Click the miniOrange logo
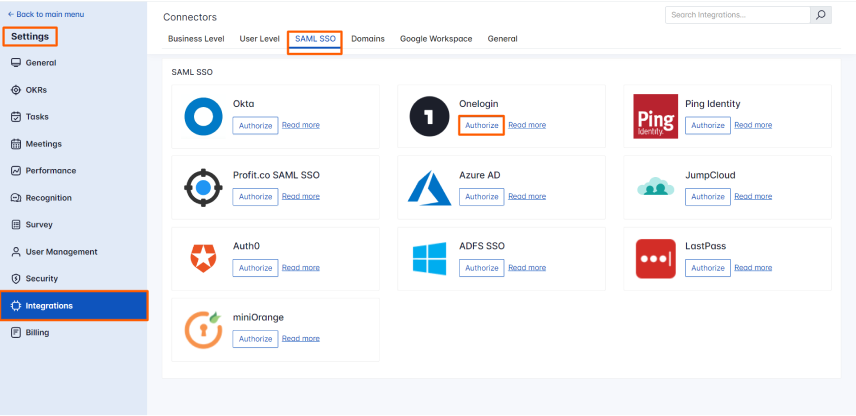856x416 pixels. click(x=203, y=330)
